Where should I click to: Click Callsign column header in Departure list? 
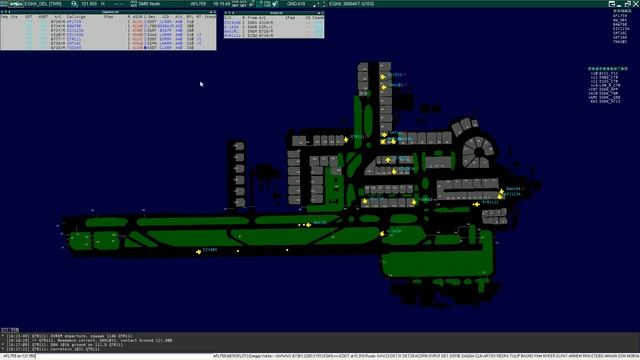coord(76,17)
